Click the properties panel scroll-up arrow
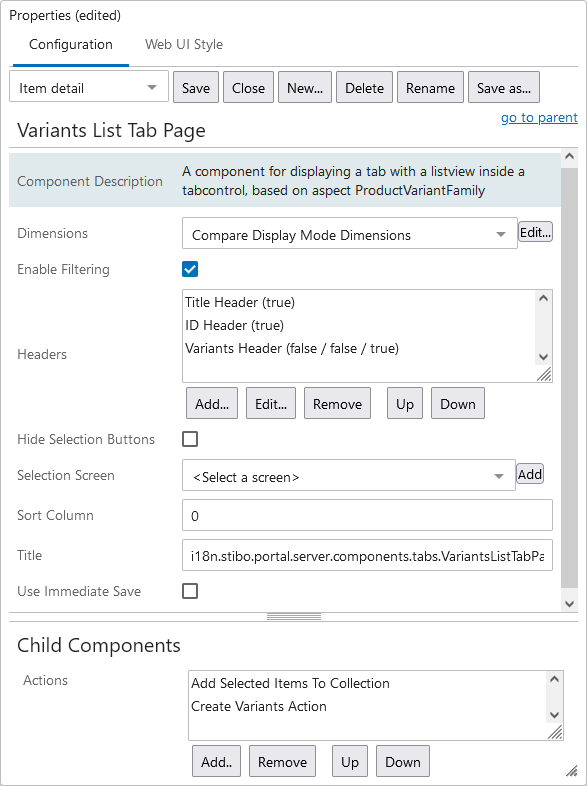 [569, 156]
